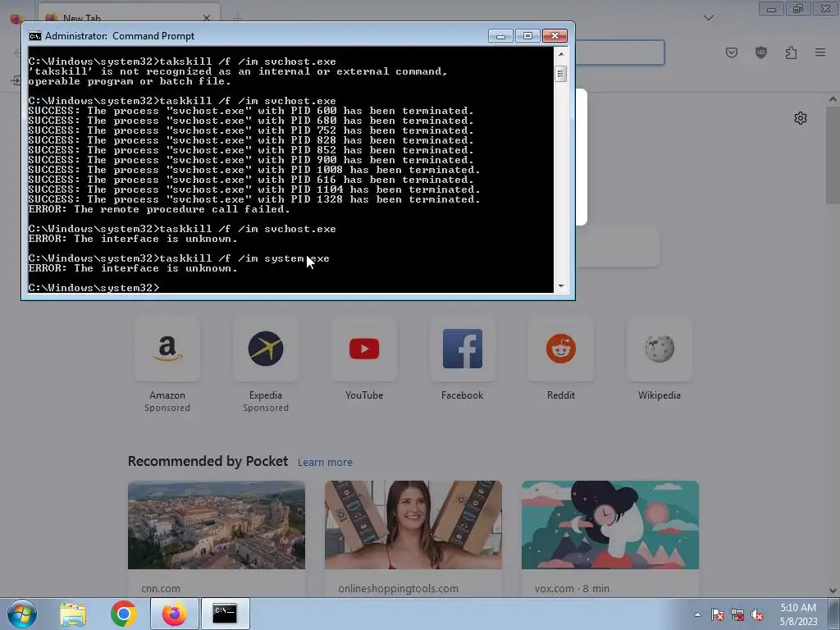The image size is (840, 630).
Task: Click the Learn more Pocket link
Action: pyautogui.click(x=325, y=463)
